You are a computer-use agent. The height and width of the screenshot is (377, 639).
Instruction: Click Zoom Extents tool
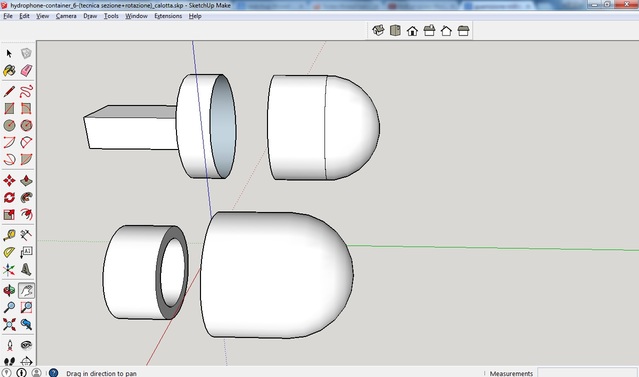pyautogui.click(x=9, y=324)
